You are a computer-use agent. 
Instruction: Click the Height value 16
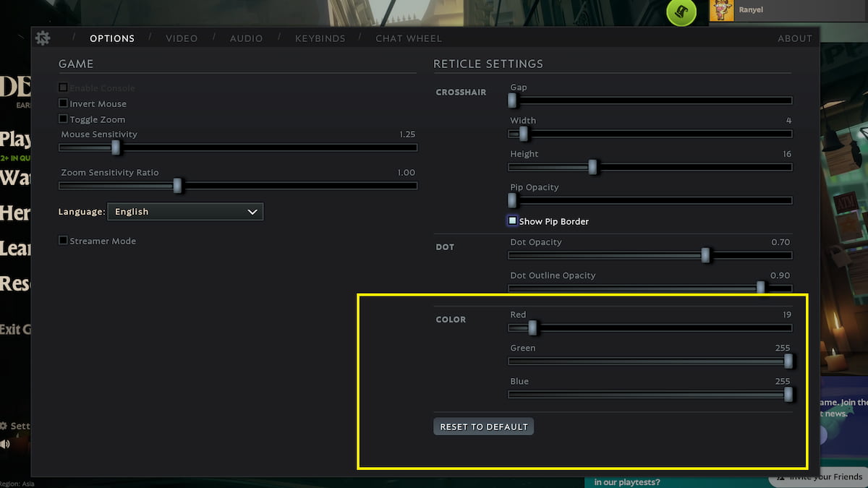tap(787, 154)
